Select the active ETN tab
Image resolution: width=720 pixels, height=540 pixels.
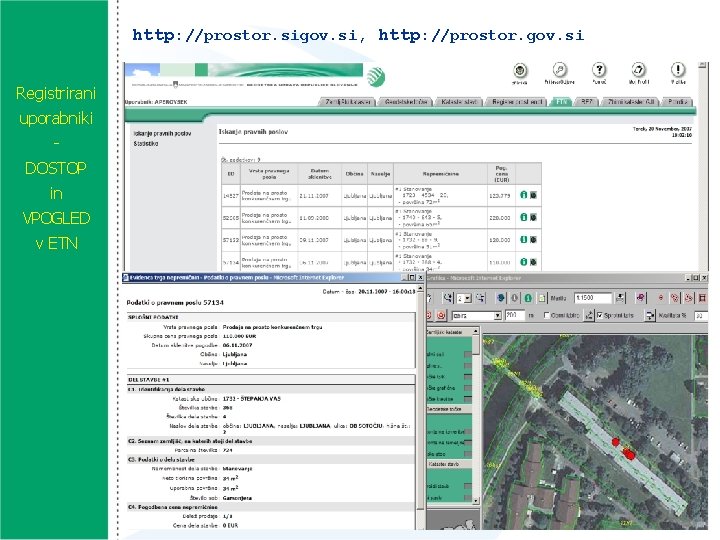click(x=561, y=102)
